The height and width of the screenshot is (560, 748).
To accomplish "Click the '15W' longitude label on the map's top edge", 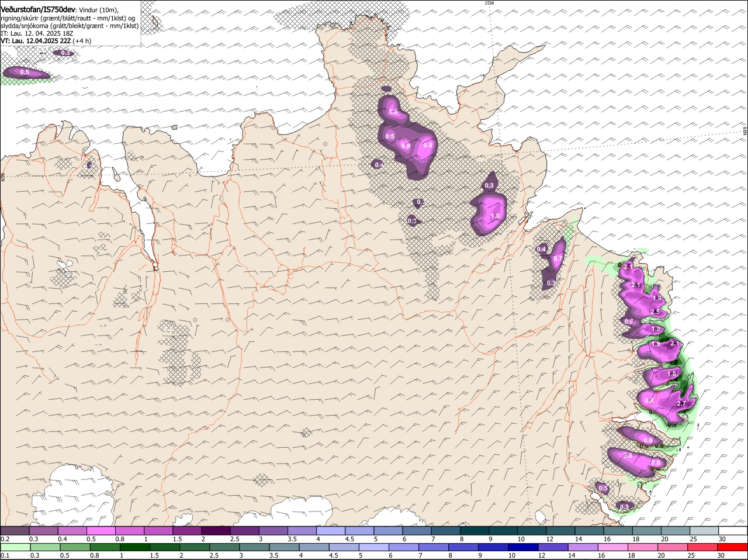I will click(x=489, y=3).
